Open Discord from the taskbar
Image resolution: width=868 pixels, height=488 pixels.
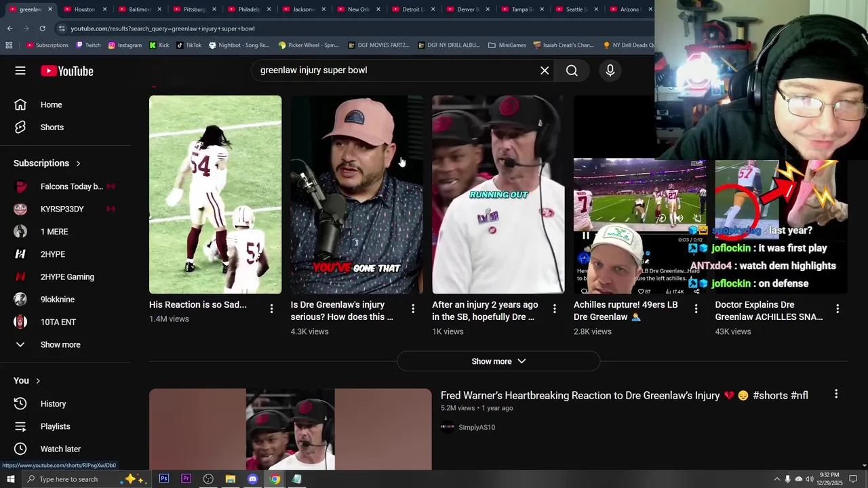[x=252, y=479]
